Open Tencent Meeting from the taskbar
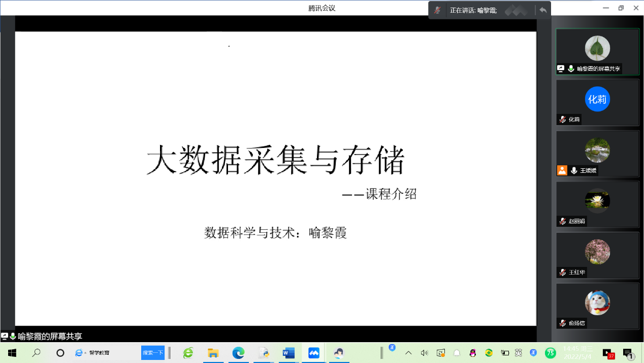 click(x=314, y=353)
